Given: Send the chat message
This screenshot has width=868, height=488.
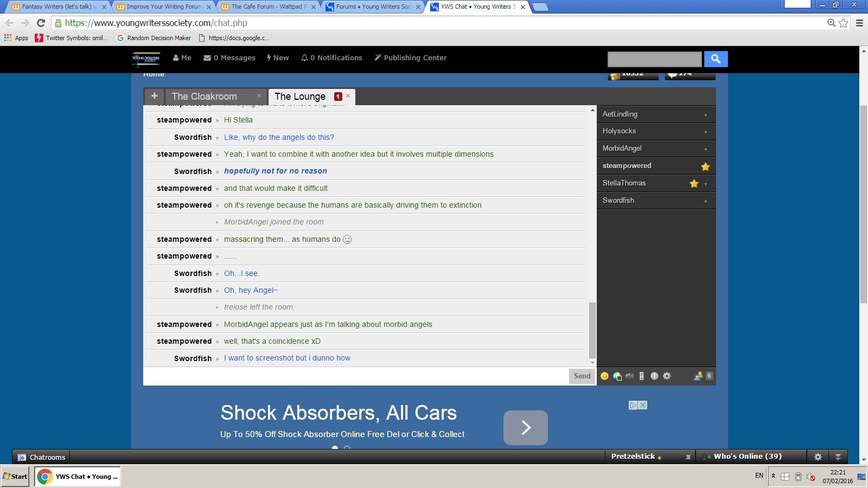Looking at the screenshot, I should (x=582, y=376).
